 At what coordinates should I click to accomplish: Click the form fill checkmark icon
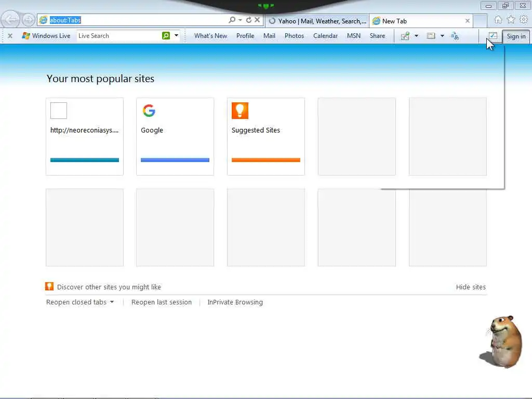[x=493, y=36]
